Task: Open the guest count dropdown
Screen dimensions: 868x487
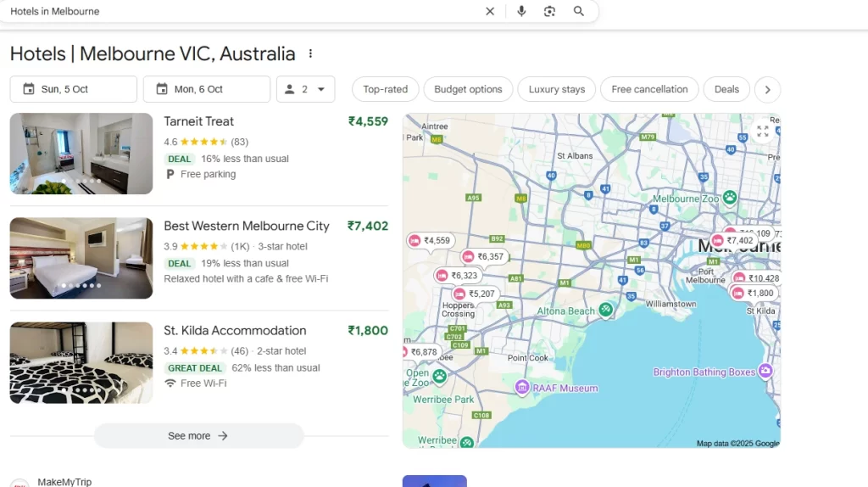Action: 305,89
